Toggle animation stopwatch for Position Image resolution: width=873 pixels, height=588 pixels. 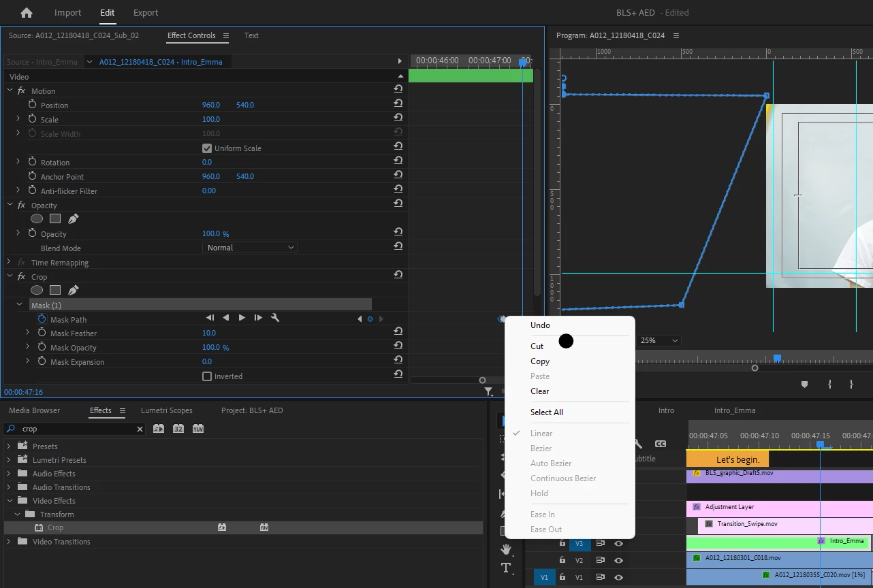point(32,105)
